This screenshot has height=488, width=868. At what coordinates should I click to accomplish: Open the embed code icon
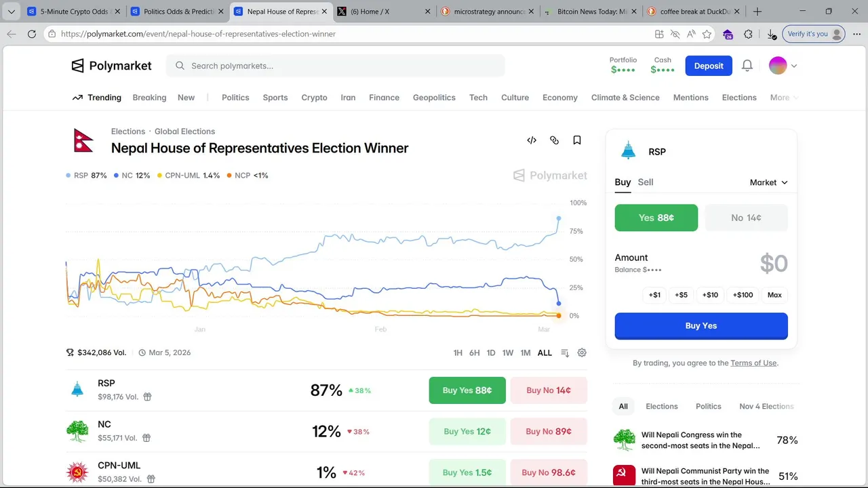pyautogui.click(x=532, y=140)
